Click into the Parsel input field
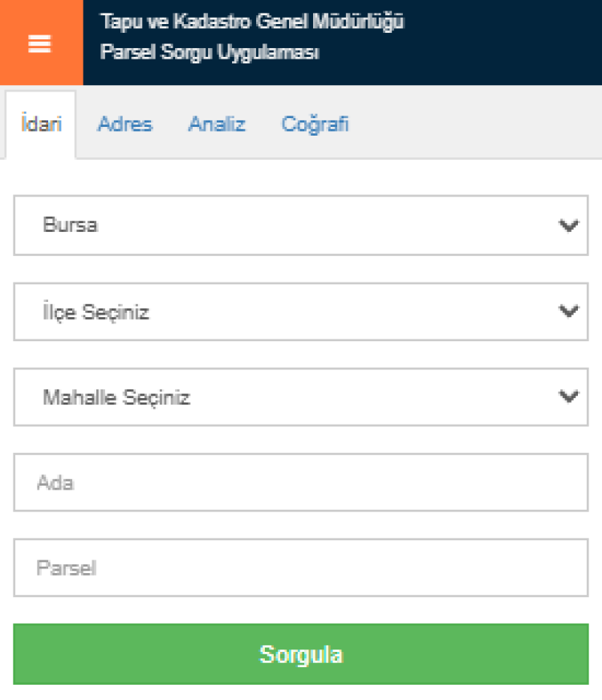Screen dimensions: 602x700 click(x=300, y=568)
